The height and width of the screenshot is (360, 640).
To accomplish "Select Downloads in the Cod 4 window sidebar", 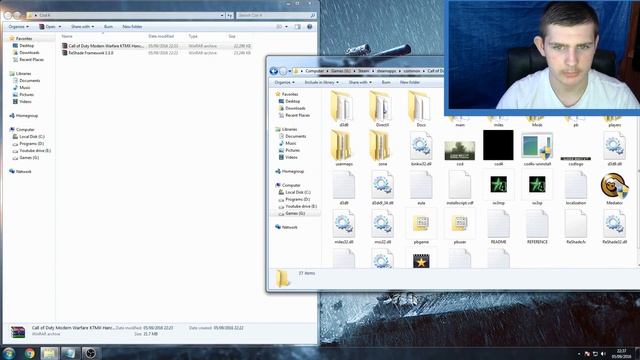I will click(29, 52).
